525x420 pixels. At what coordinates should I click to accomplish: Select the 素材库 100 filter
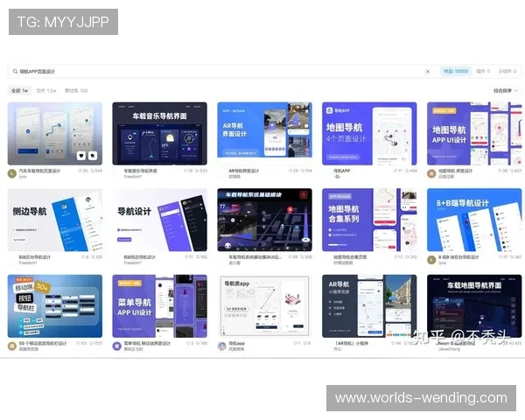(76, 90)
